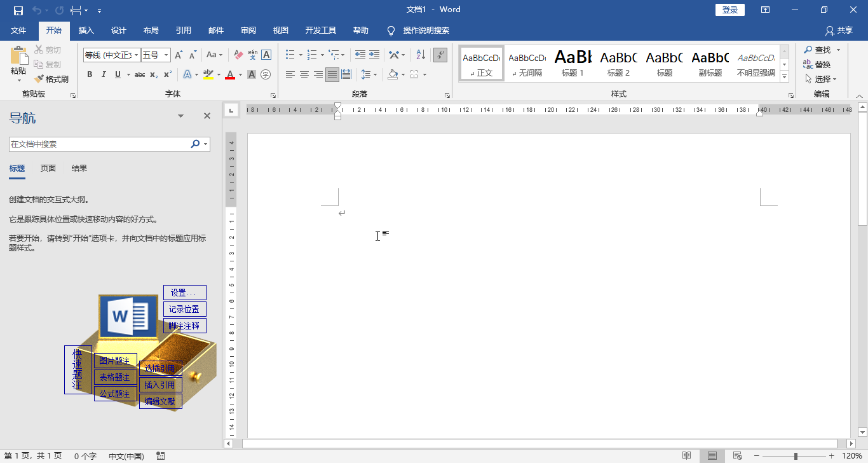Expand the styles gallery more button

click(785, 77)
